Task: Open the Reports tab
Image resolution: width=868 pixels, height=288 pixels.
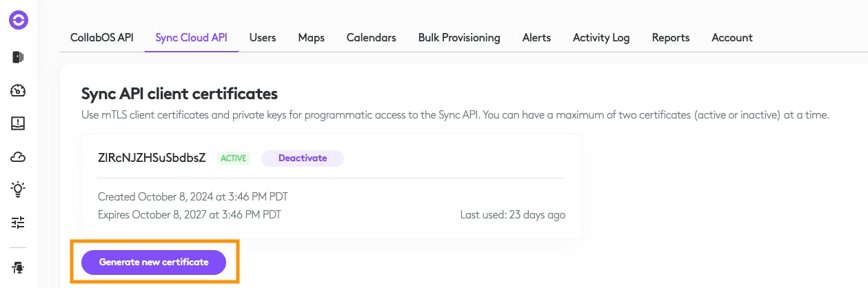Action: click(x=671, y=37)
